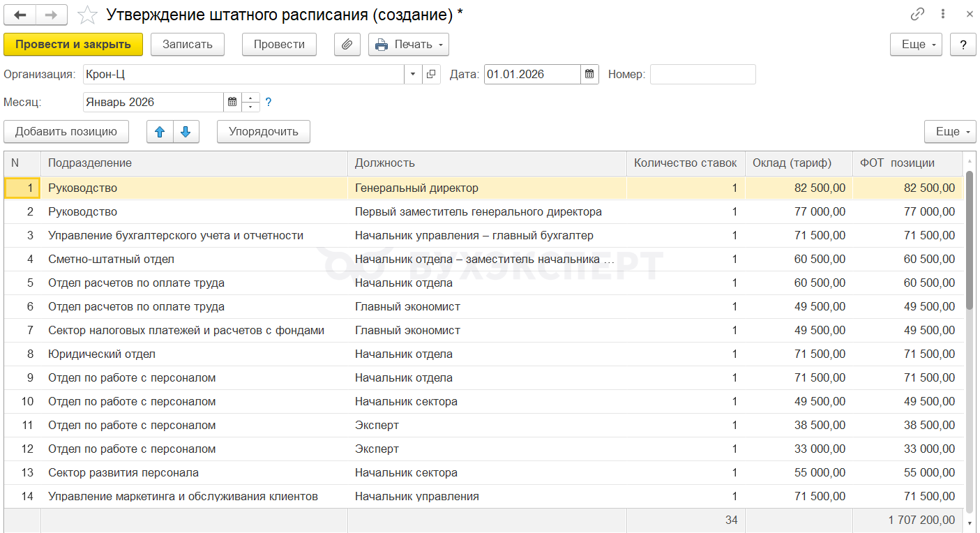Viewport: 980px width, 533px height.
Task: Open the organization form via the button next to Крон-Ц
Action: click(x=431, y=75)
